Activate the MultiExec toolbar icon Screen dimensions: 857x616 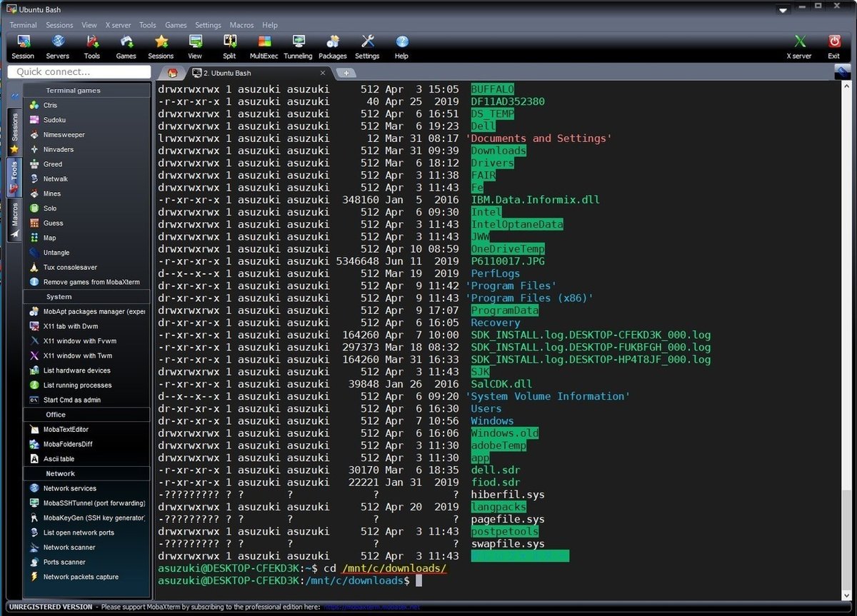(264, 48)
